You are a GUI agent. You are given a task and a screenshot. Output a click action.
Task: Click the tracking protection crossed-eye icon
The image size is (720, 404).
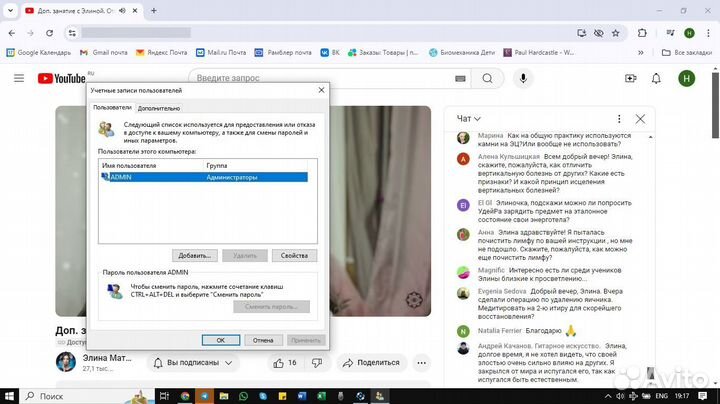click(x=598, y=33)
